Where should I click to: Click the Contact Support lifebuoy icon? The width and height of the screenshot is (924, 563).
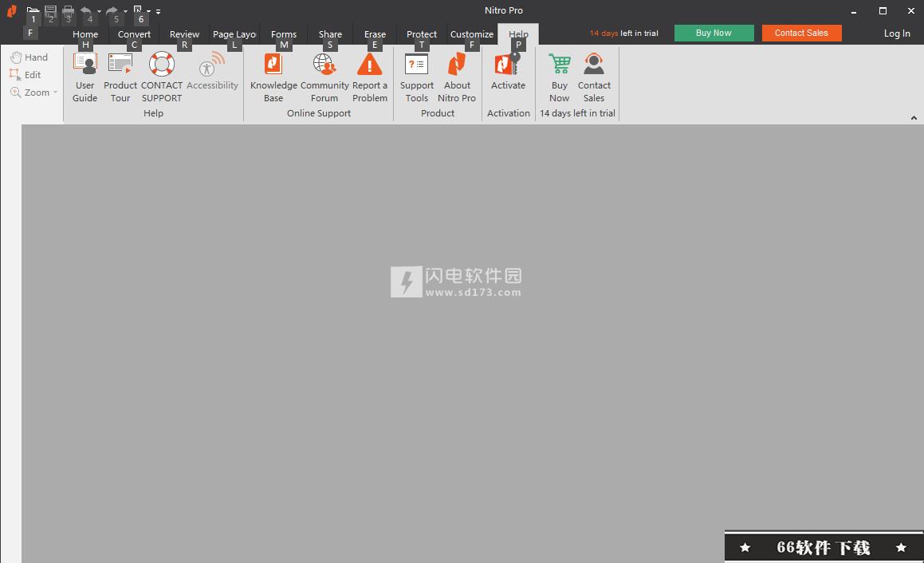(162, 64)
